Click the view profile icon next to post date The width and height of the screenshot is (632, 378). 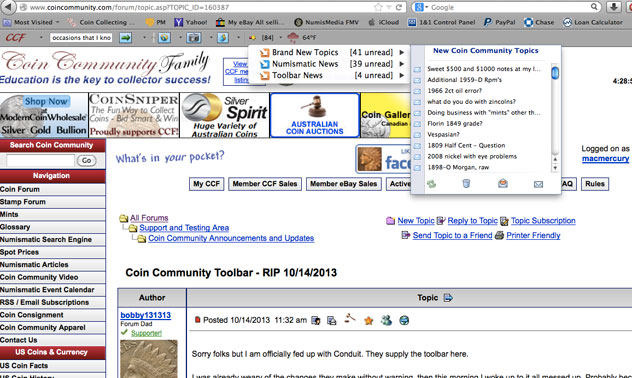click(x=316, y=320)
